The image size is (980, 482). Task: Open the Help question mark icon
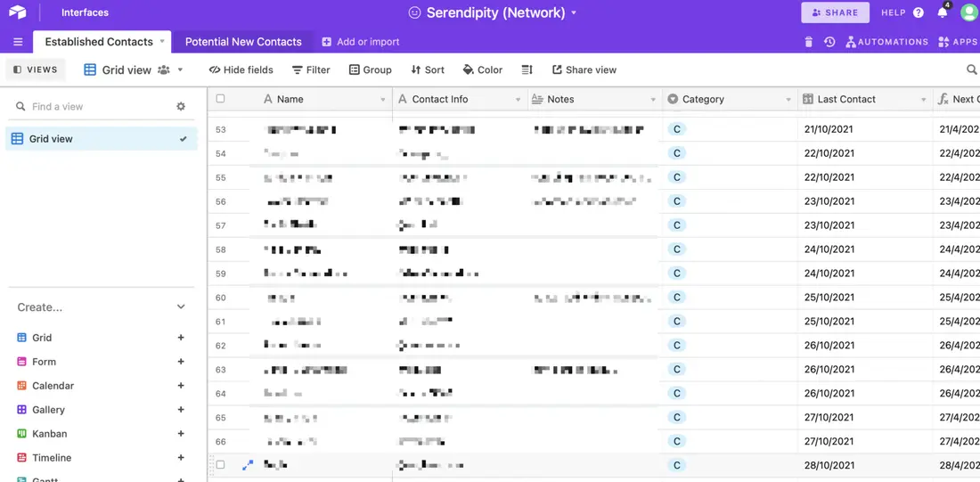(919, 12)
